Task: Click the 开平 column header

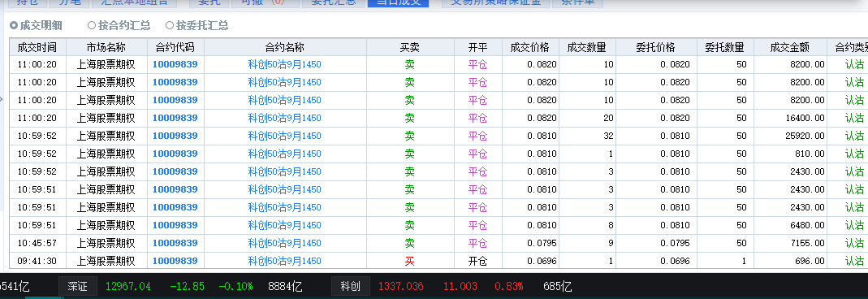Action: point(477,47)
